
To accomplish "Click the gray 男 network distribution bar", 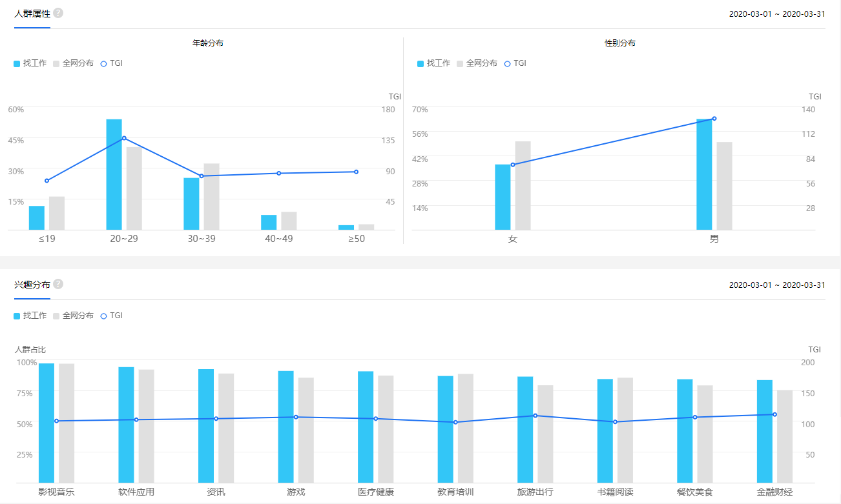I will [724, 186].
